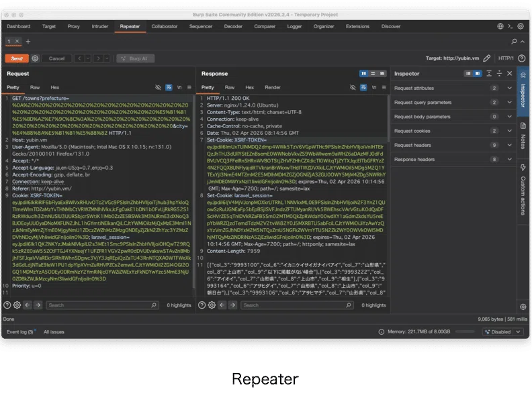Toggle \n newline display in Response panel
The height and width of the screenshot is (420, 532).
click(x=374, y=87)
